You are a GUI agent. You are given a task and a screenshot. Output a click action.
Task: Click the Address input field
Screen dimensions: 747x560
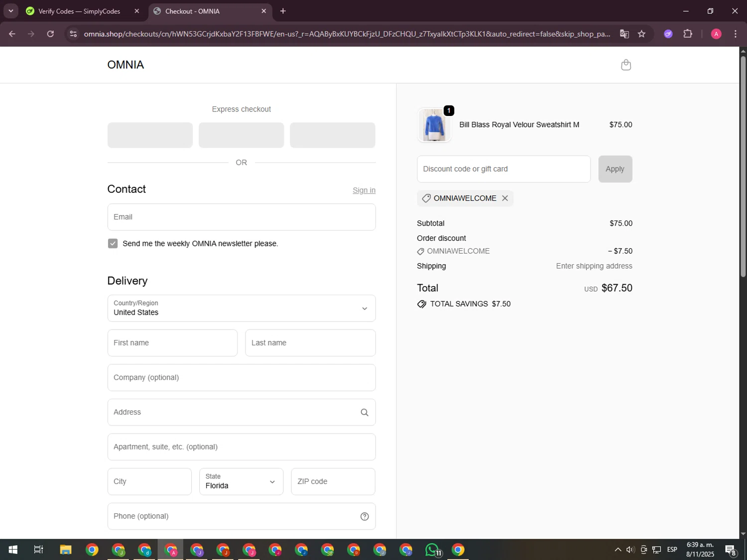(242, 412)
